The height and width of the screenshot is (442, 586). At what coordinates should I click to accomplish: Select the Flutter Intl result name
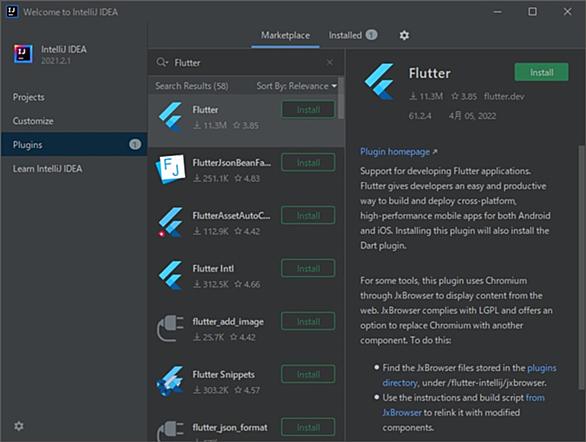(213, 269)
